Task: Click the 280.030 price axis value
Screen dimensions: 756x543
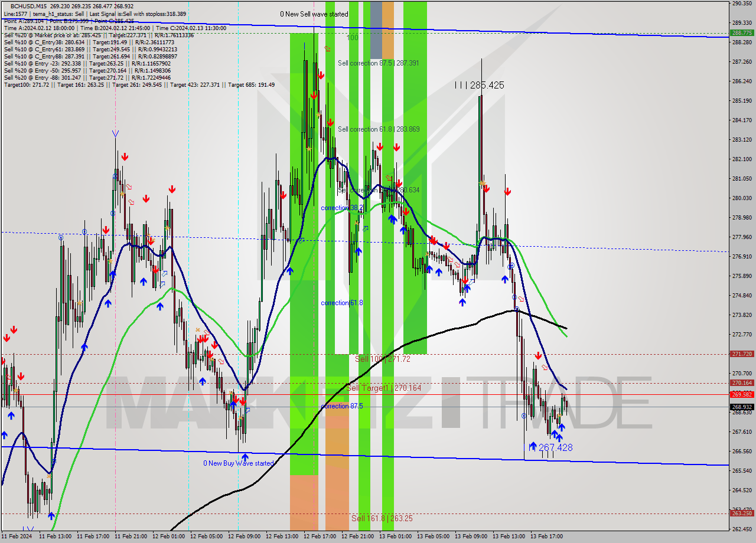Action: point(741,198)
